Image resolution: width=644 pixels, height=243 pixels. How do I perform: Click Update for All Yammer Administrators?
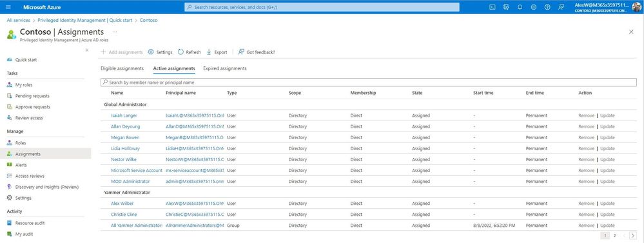(607, 226)
